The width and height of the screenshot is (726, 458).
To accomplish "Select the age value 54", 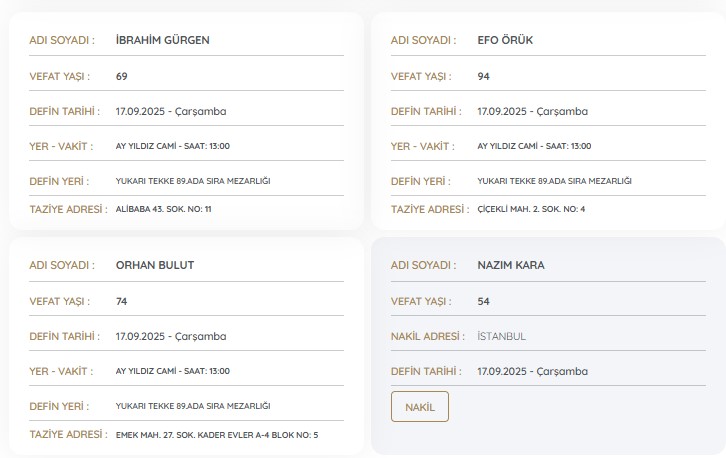I will point(483,301).
